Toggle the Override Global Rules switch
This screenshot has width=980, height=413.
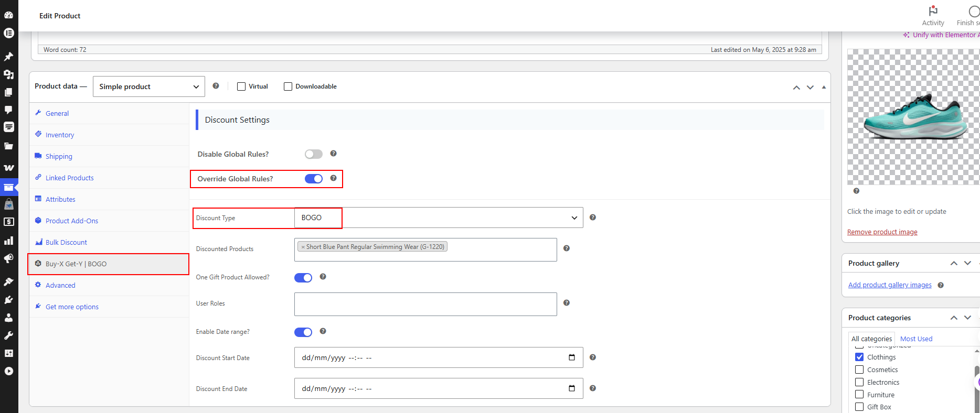click(x=314, y=179)
